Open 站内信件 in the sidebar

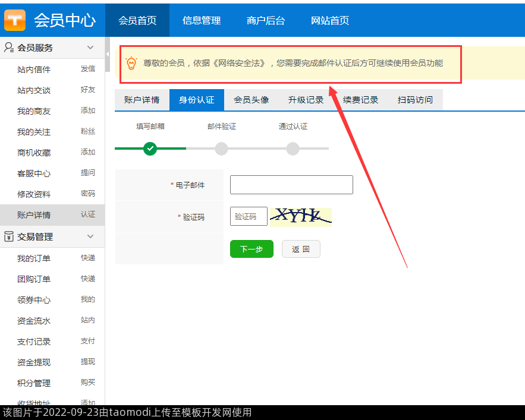pos(34,70)
